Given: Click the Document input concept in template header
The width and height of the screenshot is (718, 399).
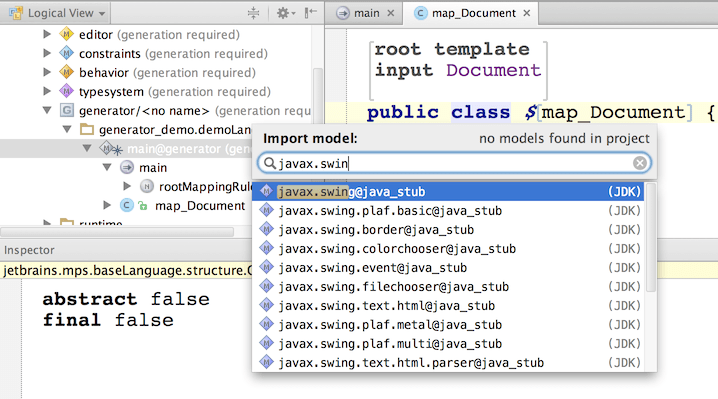Looking at the screenshot, I should [493, 70].
